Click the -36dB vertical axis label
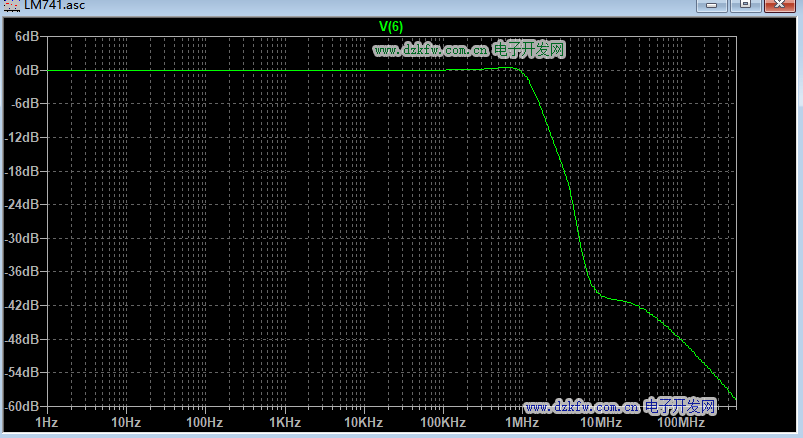 (x=22, y=272)
